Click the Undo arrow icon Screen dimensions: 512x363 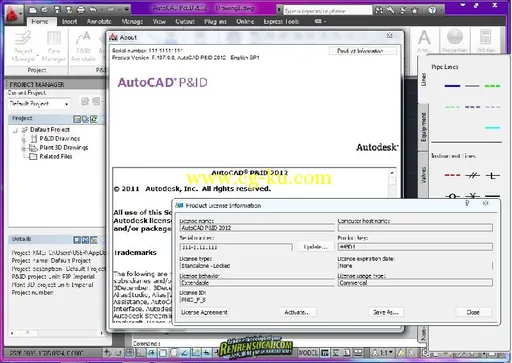tap(93, 10)
